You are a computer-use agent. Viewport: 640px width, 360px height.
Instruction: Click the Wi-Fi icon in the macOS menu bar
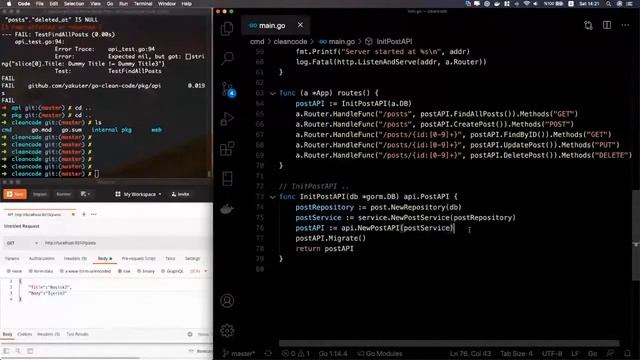coord(526,4)
